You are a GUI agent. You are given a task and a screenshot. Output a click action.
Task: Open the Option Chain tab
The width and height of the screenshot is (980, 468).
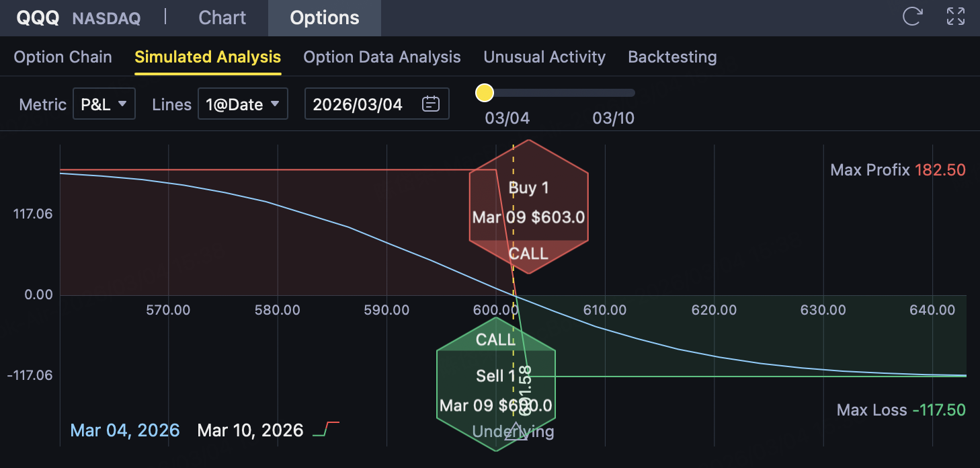point(63,57)
